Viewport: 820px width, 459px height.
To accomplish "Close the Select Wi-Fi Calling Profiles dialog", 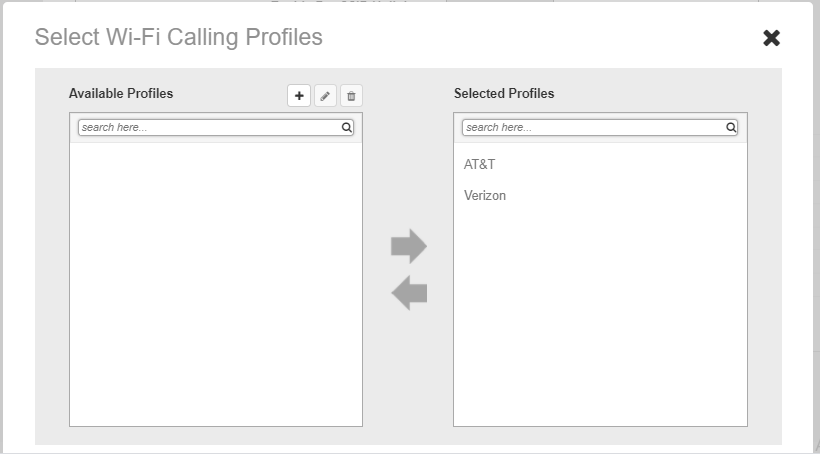I will pyautogui.click(x=771, y=38).
